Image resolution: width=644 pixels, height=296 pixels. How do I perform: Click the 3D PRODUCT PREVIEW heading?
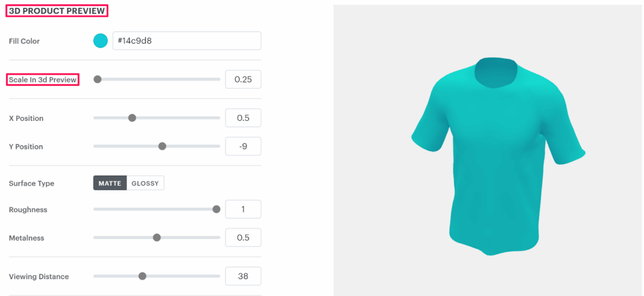tap(57, 11)
